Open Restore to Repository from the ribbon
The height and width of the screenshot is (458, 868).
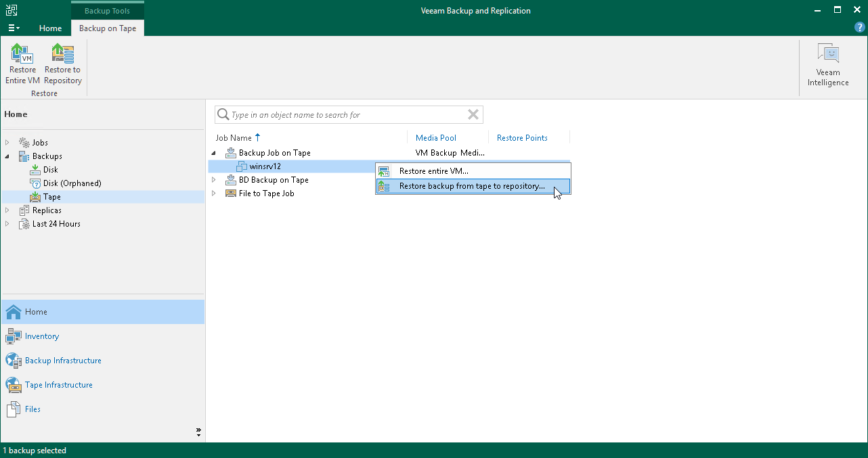point(62,61)
